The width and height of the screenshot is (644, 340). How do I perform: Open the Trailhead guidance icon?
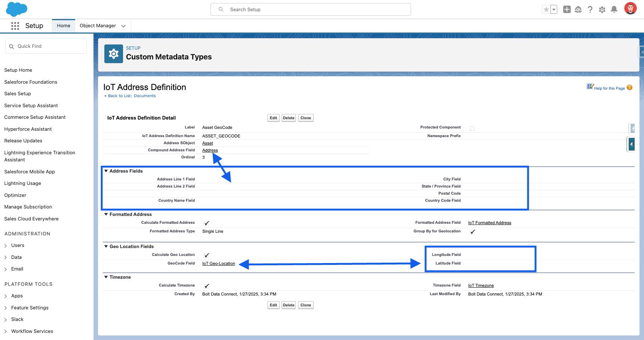coord(578,10)
